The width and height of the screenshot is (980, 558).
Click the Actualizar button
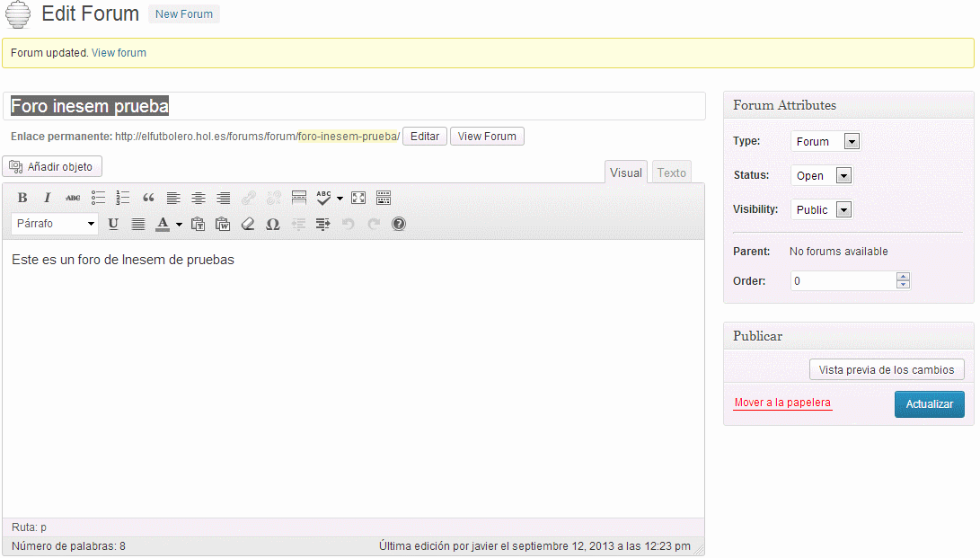click(929, 404)
